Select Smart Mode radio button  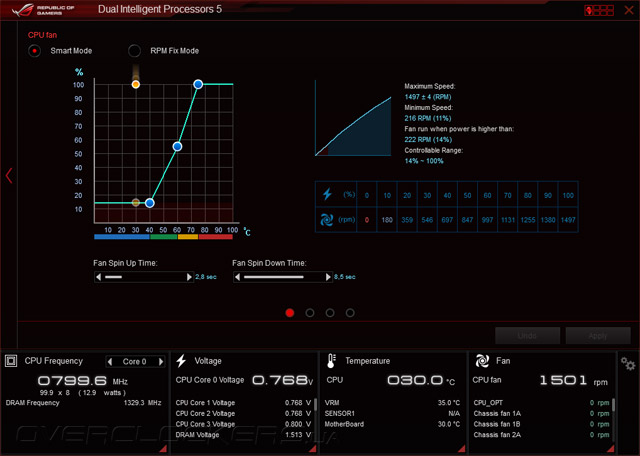point(35,51)
